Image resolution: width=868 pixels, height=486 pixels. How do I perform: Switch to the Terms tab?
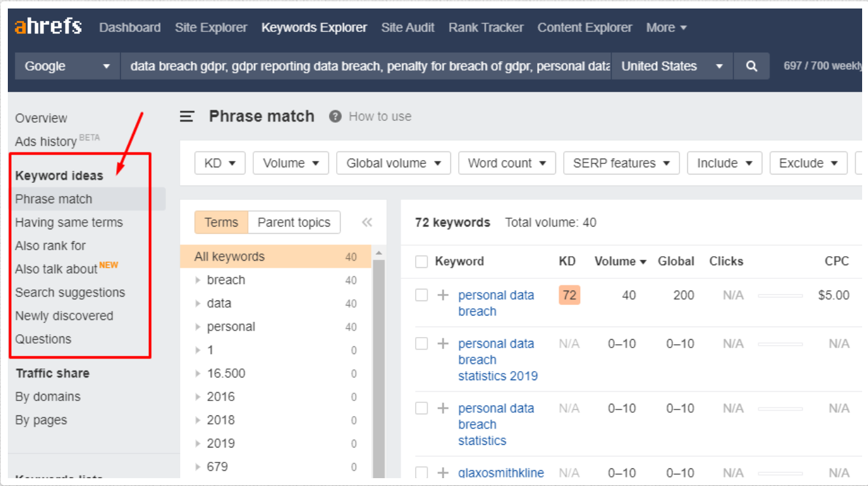click(221, 222)
